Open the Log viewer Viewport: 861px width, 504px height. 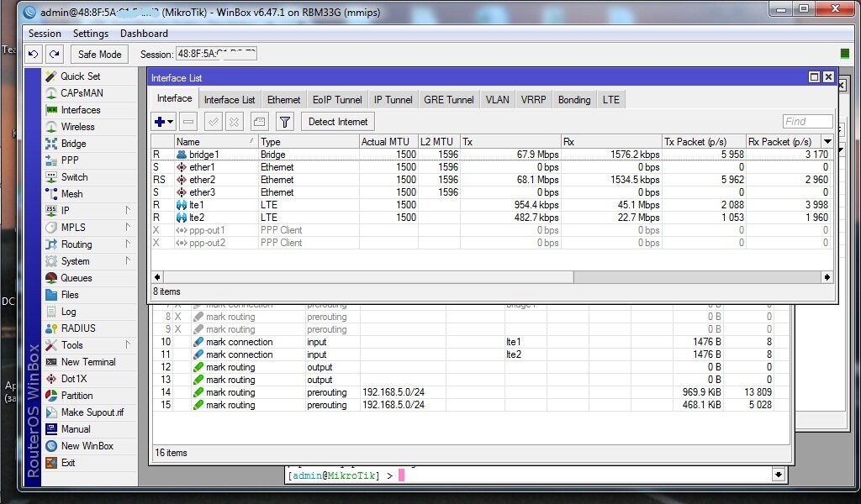69,312
